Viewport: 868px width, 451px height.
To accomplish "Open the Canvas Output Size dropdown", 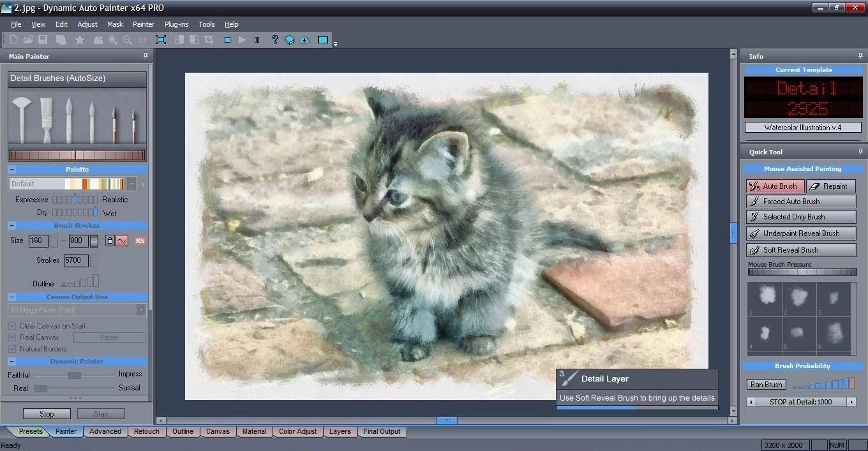I will (140, 310).
